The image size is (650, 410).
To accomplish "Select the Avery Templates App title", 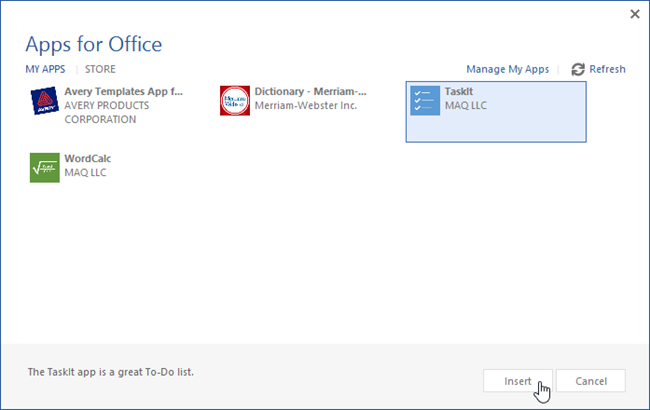I will pos(124,92).
